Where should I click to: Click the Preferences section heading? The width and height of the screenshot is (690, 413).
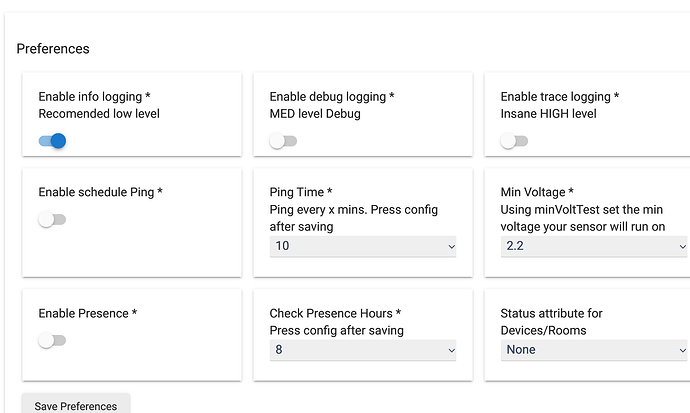click(53, 48)
